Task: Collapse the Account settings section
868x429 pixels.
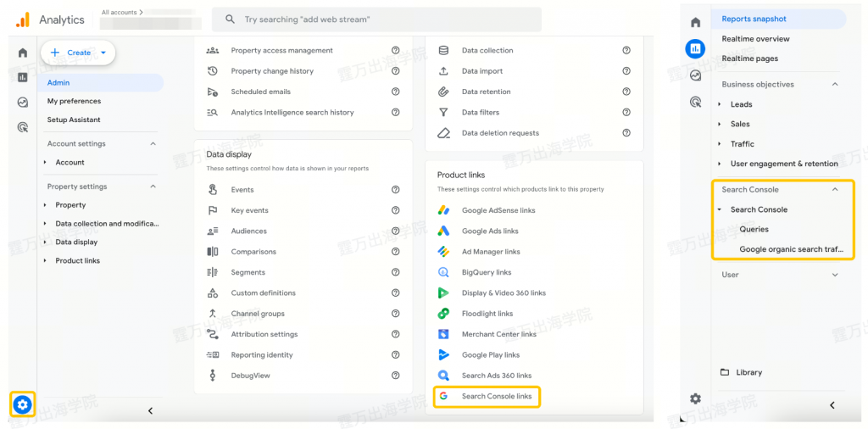Action: (x=153, y=143)
